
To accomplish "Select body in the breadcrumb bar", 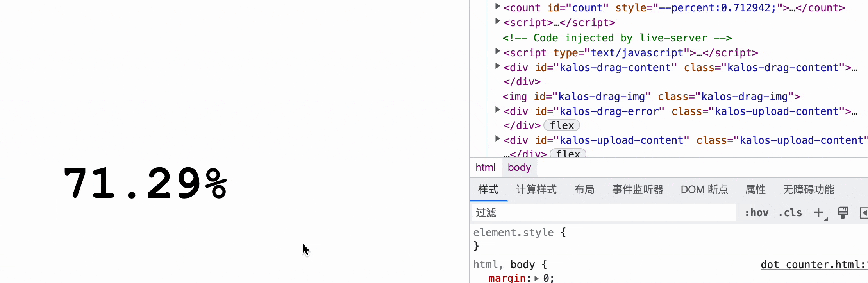I will [519, 167].
